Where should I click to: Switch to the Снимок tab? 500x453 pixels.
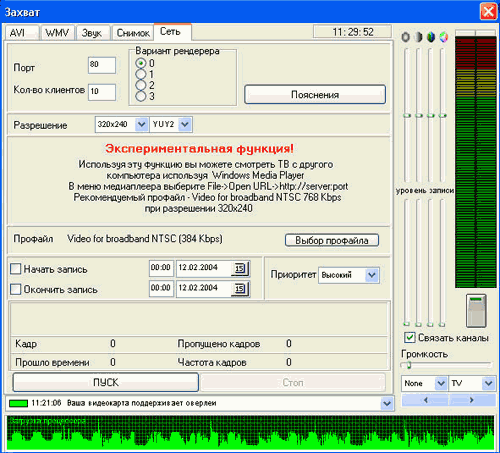click(x=133, y=33)
